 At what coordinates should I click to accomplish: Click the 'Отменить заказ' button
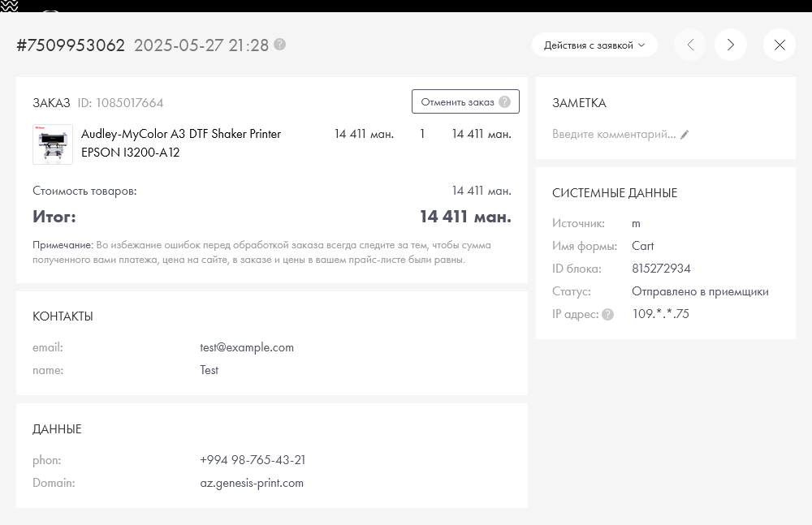[x=465, y=101]
